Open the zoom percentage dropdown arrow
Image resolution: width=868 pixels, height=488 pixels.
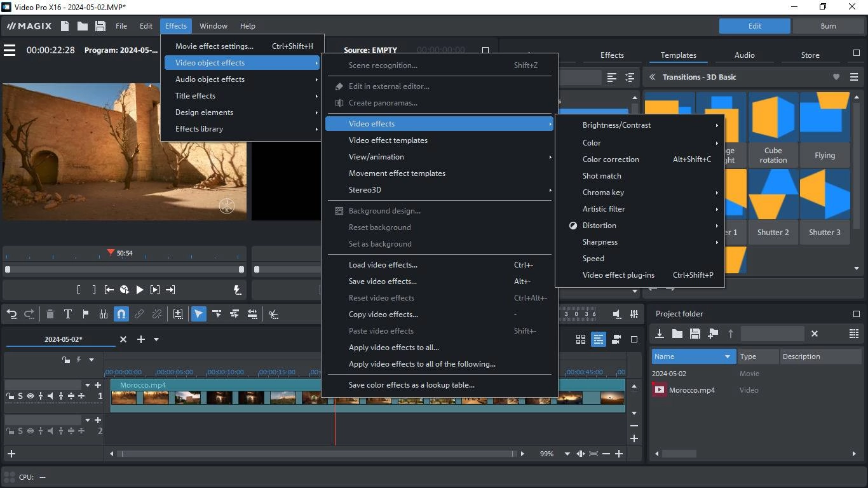(567, 454)
